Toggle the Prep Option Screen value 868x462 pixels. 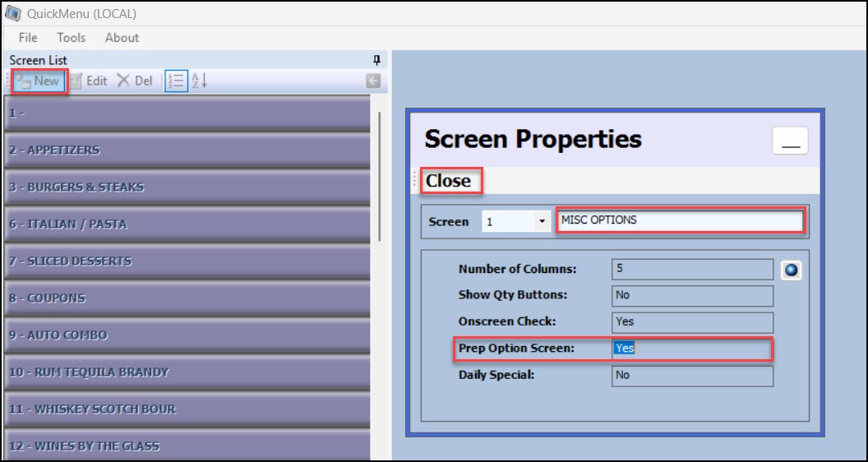pyautogui.click(x=692, y=349)
